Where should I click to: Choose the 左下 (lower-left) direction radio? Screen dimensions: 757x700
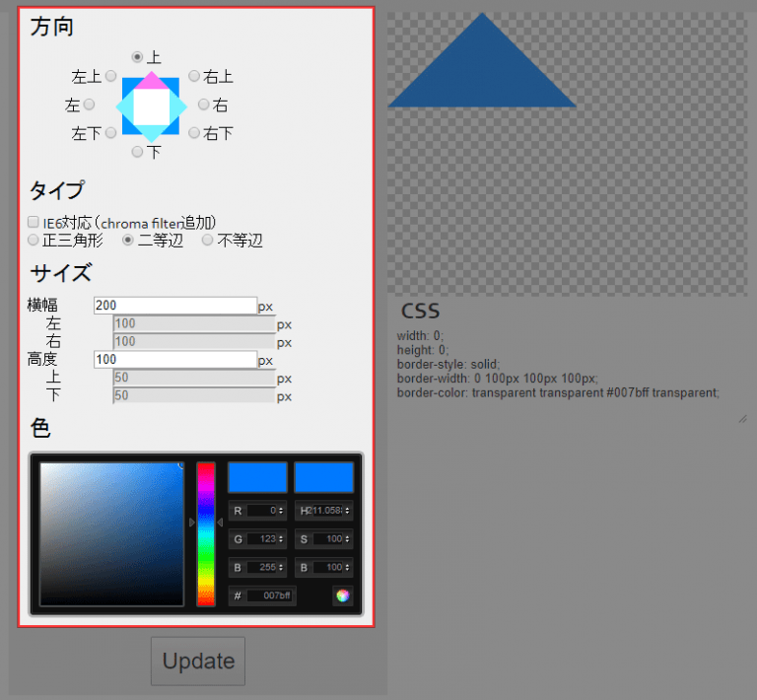(x=111, y=132)
